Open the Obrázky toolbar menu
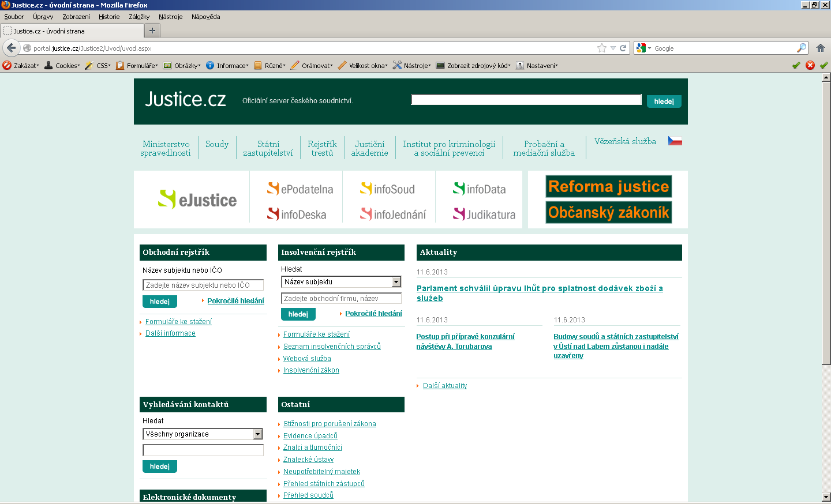The width and height of the screenshot is (831, 504). (x=182, y=66)
